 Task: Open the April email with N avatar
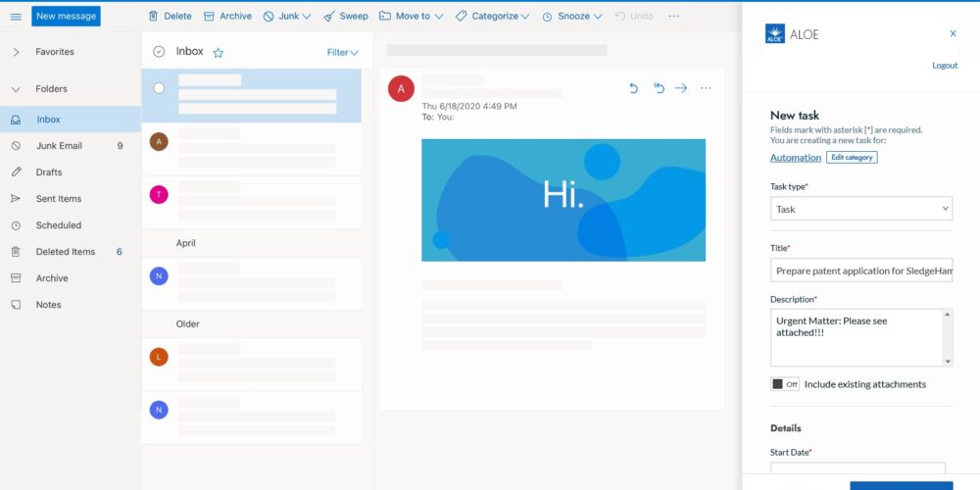[x=251, y=283]
